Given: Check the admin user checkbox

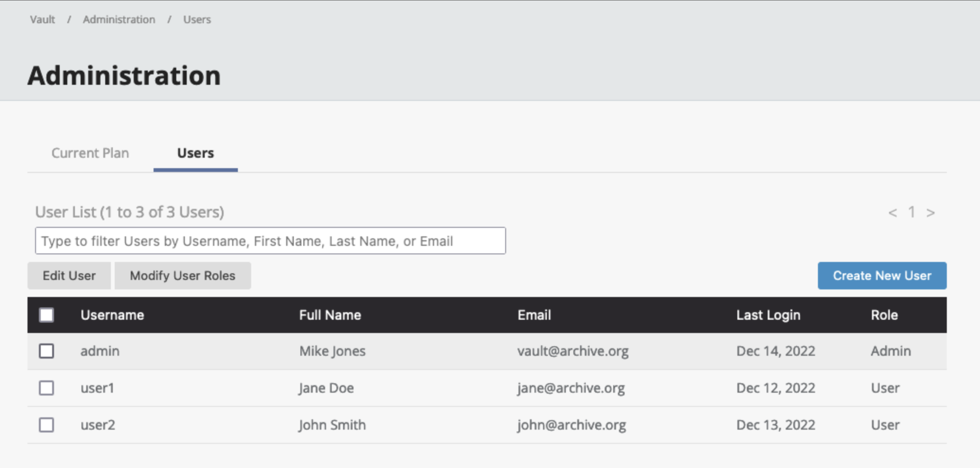Looking at the screenshot, I should (x=46, y=351).
